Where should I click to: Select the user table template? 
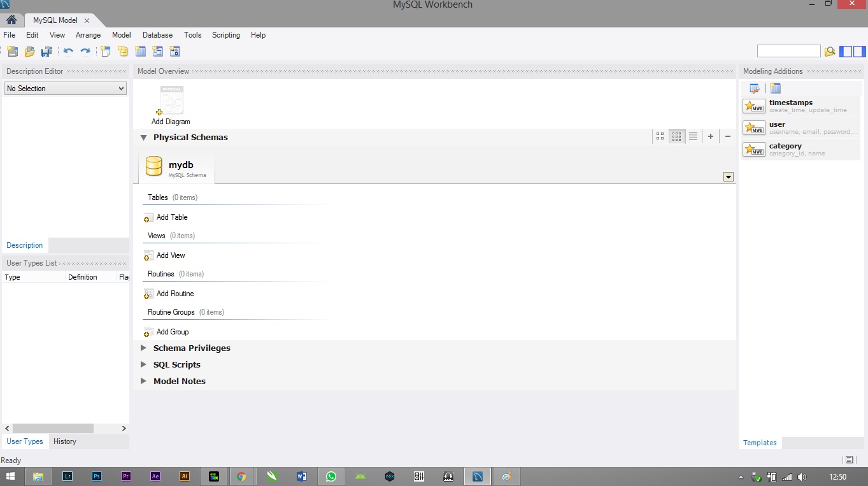click(800, 127)
